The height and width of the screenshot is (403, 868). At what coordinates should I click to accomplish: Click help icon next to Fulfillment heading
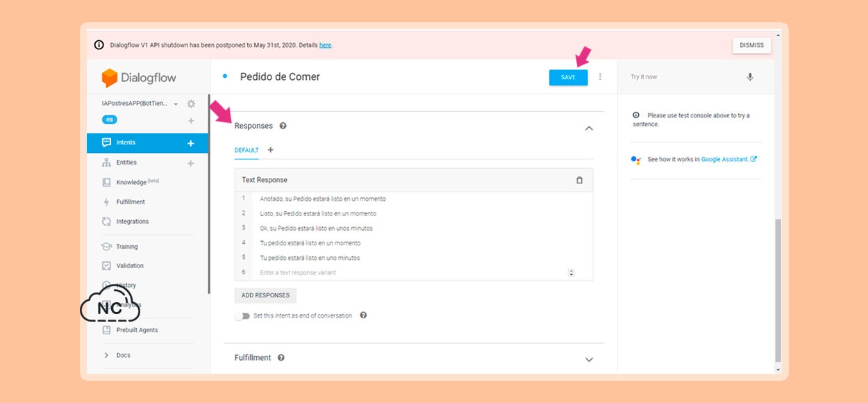(x=281, y=358)
